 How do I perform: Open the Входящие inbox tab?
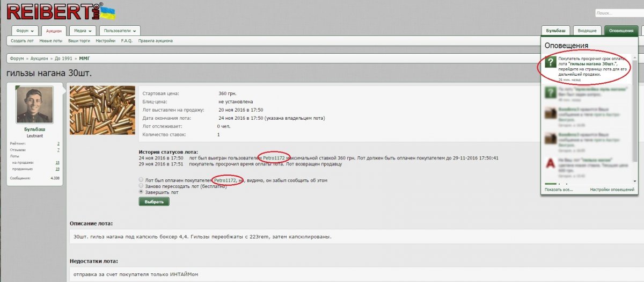(x=587, y=31)
